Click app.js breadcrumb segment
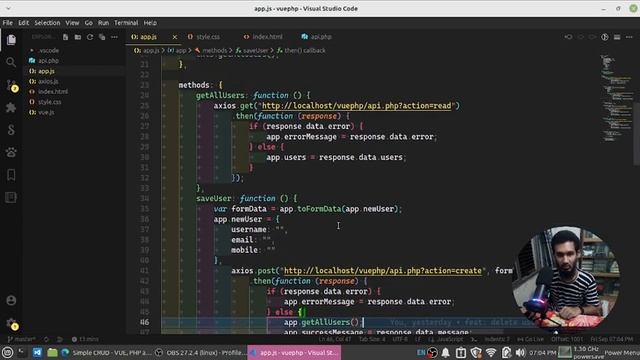Screen dimensions: 640x360 pyautogui.click(x=147, y=51)
